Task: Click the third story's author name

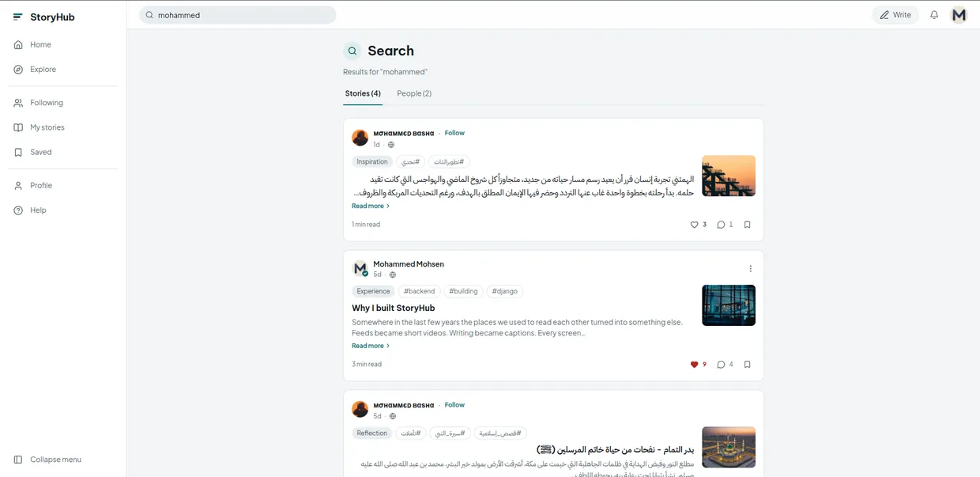Action: pyautogui.click(x=403, y=406)
